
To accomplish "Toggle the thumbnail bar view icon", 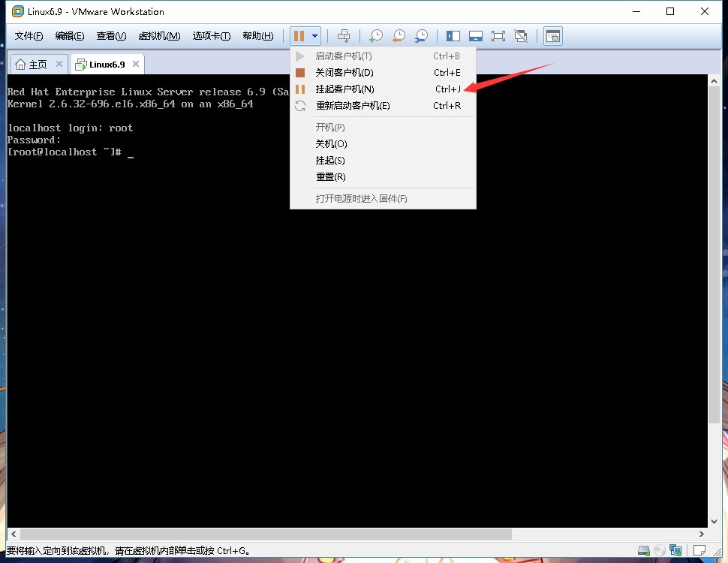I will [475, 36].
